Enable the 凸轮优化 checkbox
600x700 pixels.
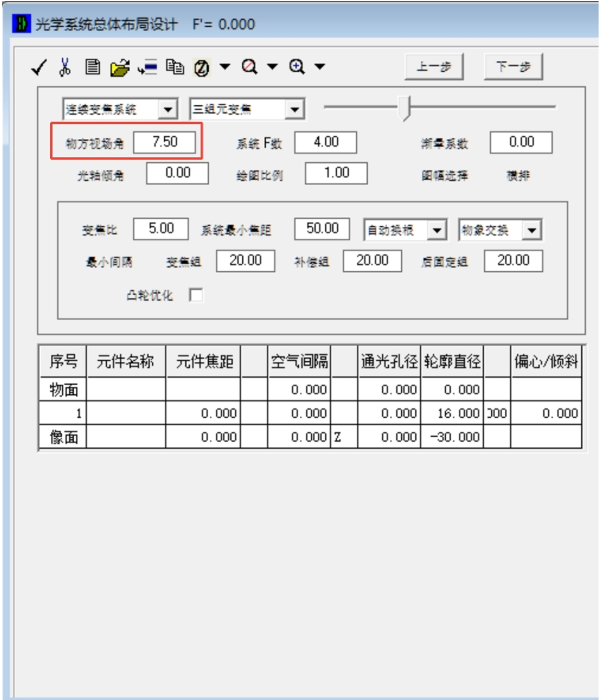[196, 295]
